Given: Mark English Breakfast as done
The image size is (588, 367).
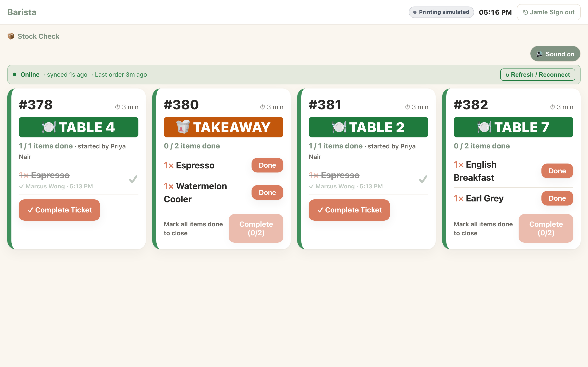Looking at the screenshot, I should 557,171.
